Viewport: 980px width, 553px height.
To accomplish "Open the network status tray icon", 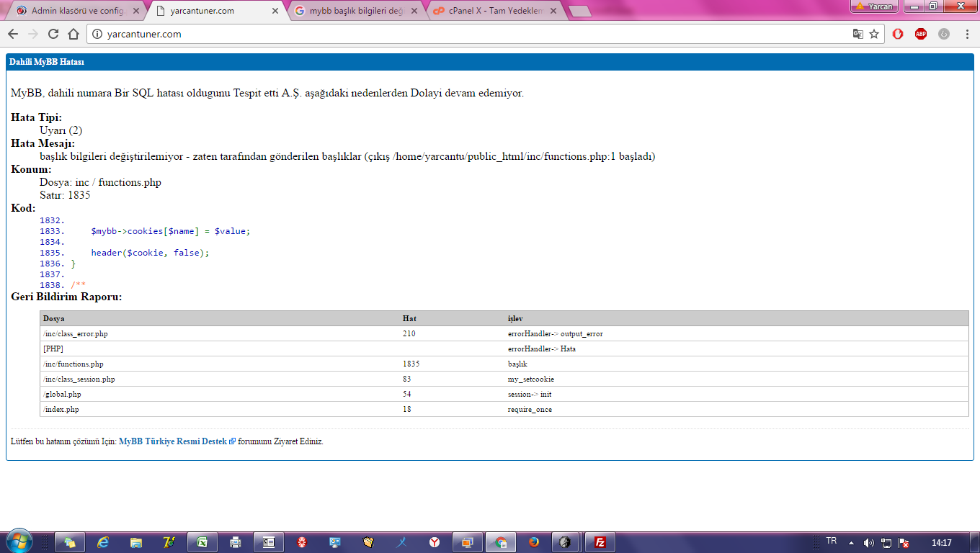I will tap(886, 543).
